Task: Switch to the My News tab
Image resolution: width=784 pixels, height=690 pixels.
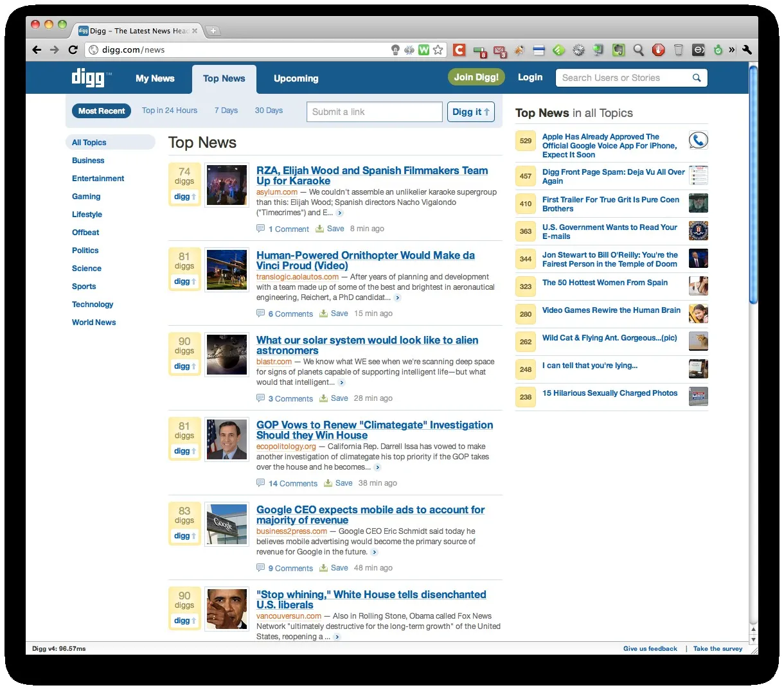Action: 155,78
